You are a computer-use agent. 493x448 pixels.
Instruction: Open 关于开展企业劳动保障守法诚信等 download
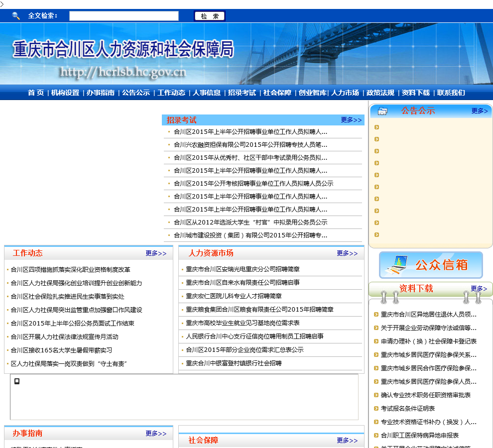coord(429,328)
